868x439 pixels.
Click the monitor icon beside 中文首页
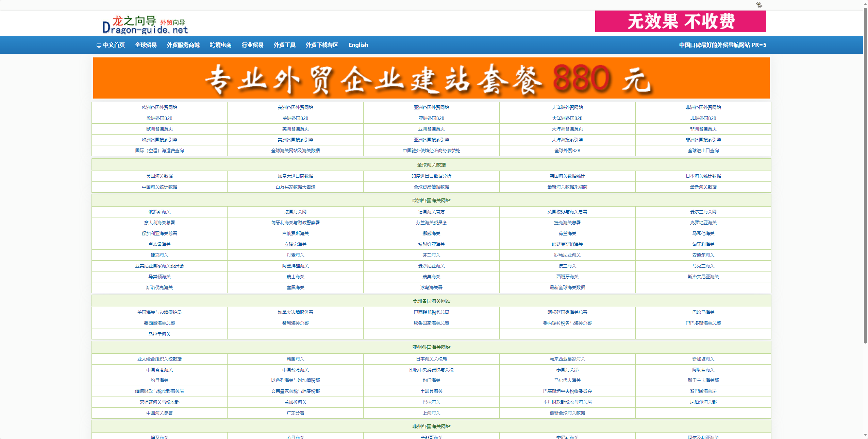(x=99, y=45)
